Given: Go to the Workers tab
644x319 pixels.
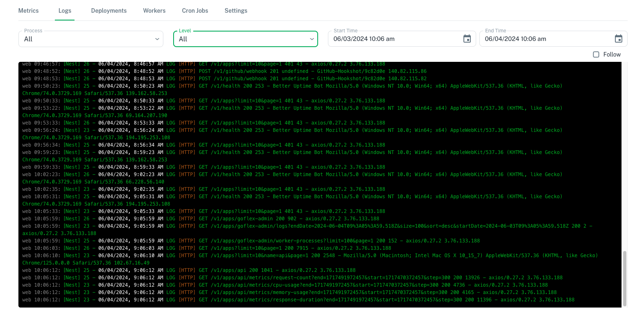Looking at the screenshot, I should pyautogui.click(x=154, y=11).
